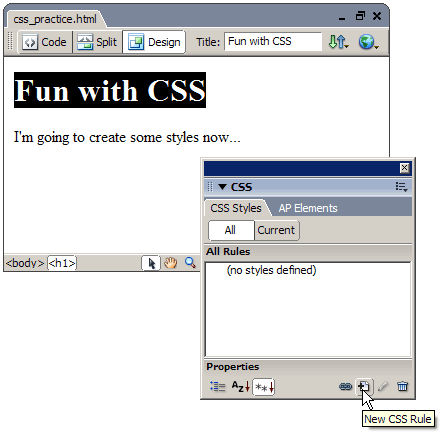This screenshot has width=440, height=432.
Task: Click the document toolbar gripper handle
Action: pyautogui.click(x=11, y=41)
